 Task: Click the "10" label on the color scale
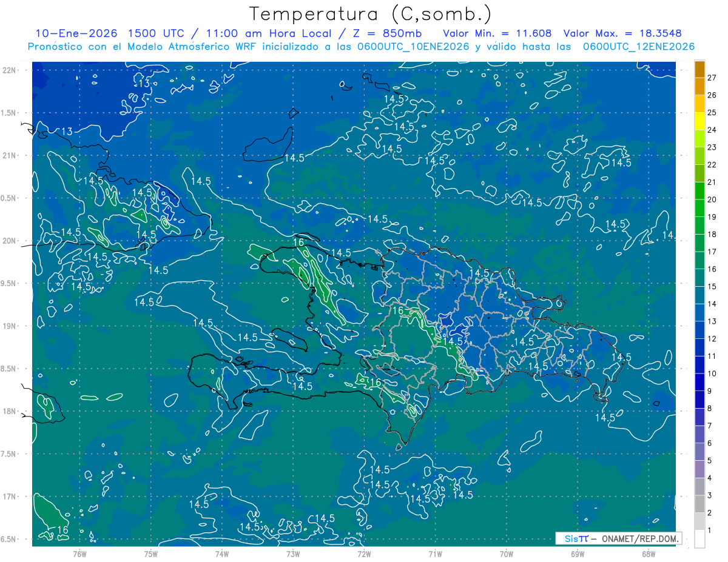(x=712, y=374)
